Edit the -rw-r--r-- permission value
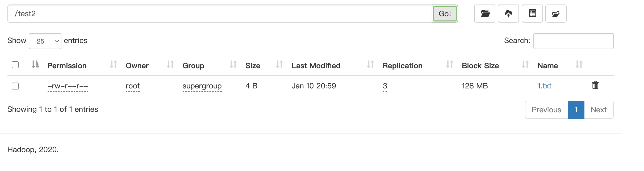 (x=68, y=86)
